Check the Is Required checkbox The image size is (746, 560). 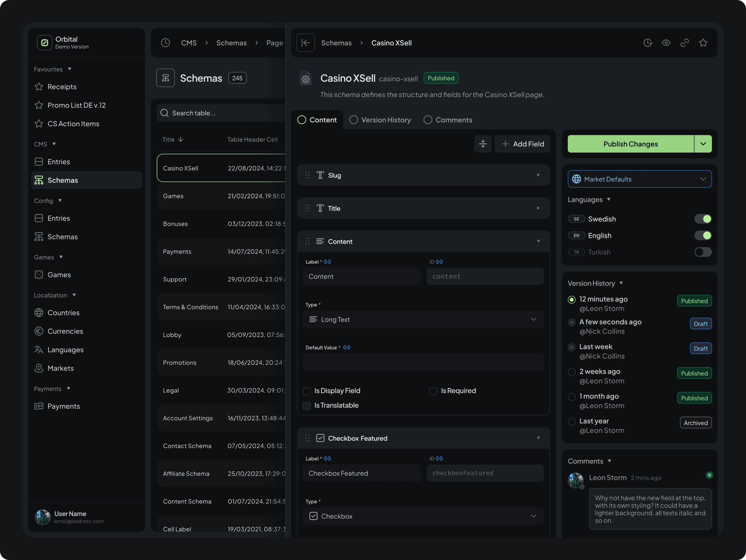(433, 391)
